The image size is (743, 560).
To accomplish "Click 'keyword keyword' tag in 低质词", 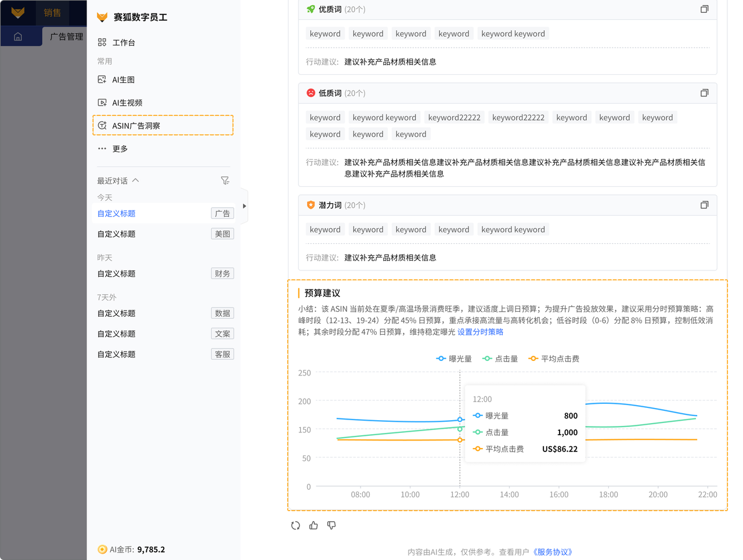I will pyautogui.click(x=384, y=117).
